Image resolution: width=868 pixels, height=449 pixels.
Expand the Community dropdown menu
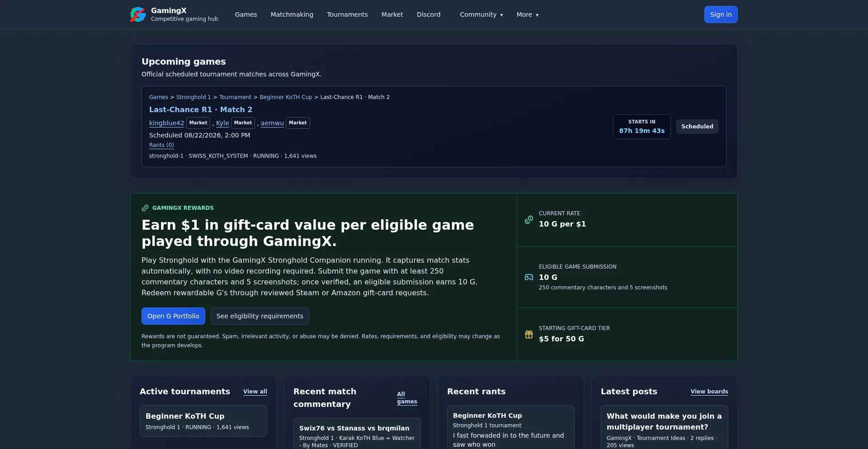[481, 14]
